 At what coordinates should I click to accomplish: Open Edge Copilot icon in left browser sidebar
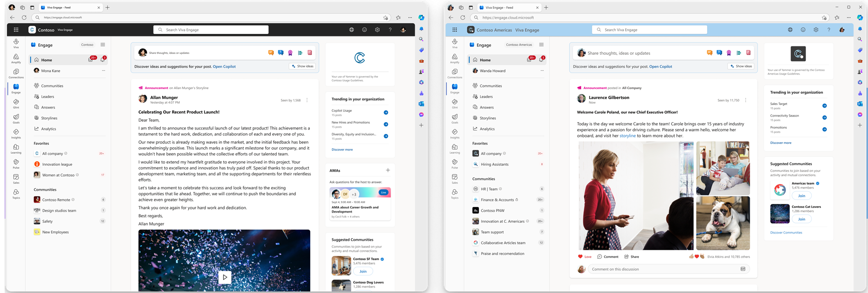click(x=421, y=18)
